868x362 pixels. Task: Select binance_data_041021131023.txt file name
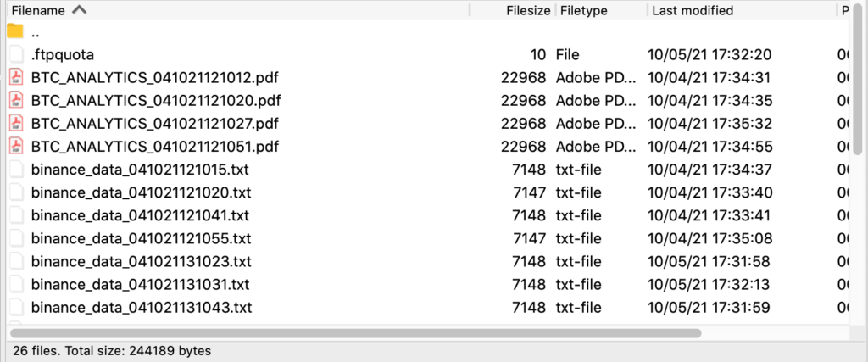click(x=142, y=261)
